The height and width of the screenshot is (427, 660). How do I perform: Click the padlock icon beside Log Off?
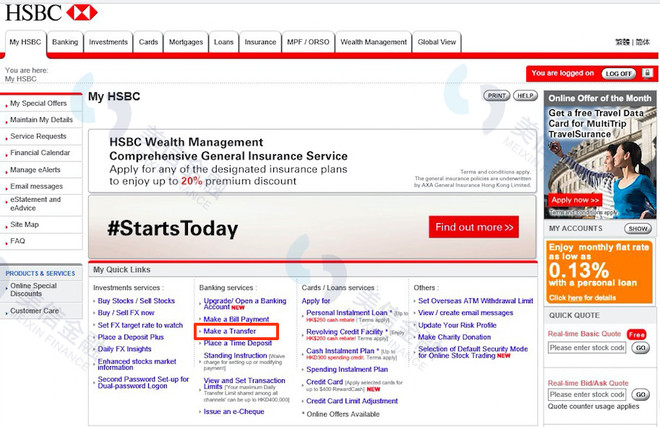point(647,73)
